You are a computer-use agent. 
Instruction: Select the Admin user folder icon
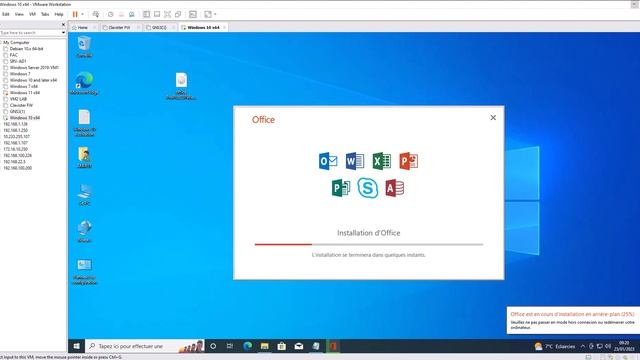tap(84, 158)
